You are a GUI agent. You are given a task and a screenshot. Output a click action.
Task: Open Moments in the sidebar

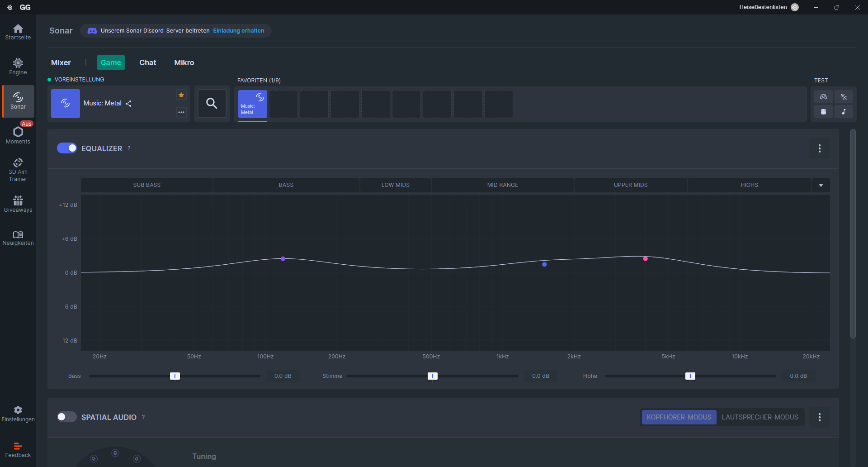[x=18, y=135]
